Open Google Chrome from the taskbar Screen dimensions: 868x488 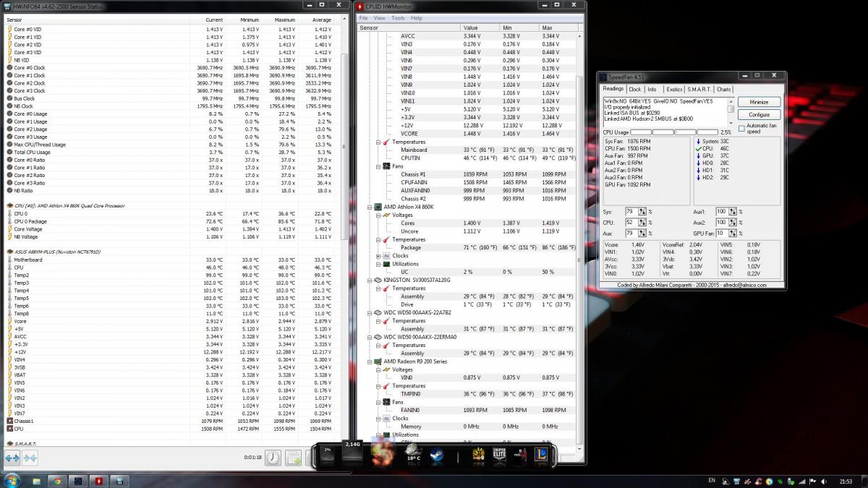coord(56,480)
